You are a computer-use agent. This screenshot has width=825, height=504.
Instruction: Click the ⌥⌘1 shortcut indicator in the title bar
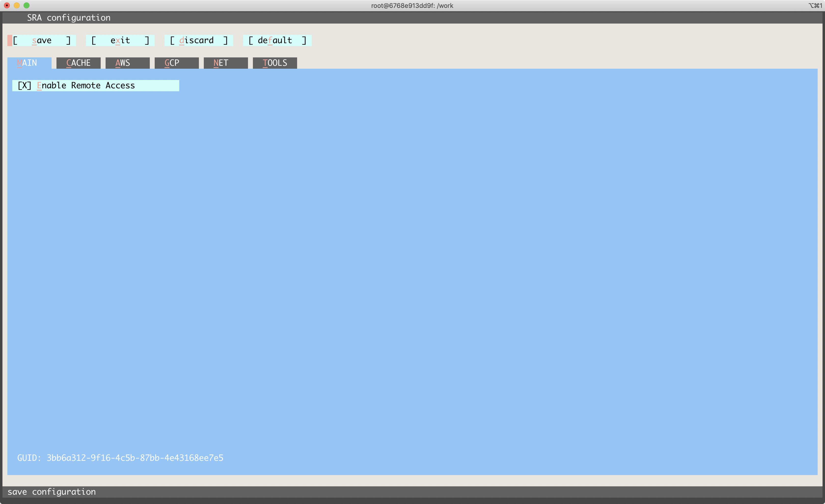(x=815, y=6)
